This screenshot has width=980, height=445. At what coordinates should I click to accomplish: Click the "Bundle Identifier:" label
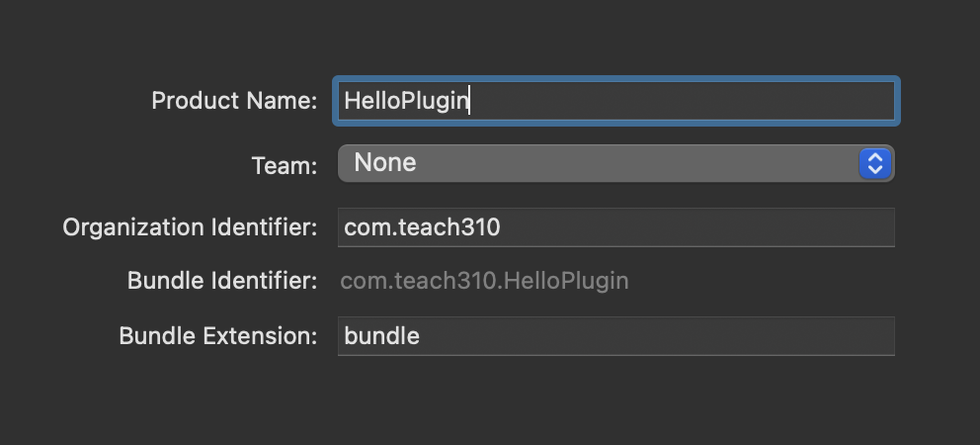[x=222, y=282]
